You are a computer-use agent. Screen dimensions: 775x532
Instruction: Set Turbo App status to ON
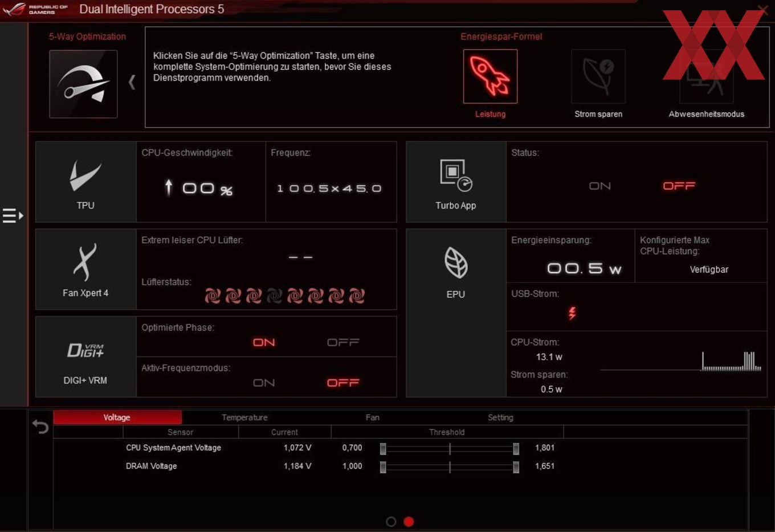point(599,186)
